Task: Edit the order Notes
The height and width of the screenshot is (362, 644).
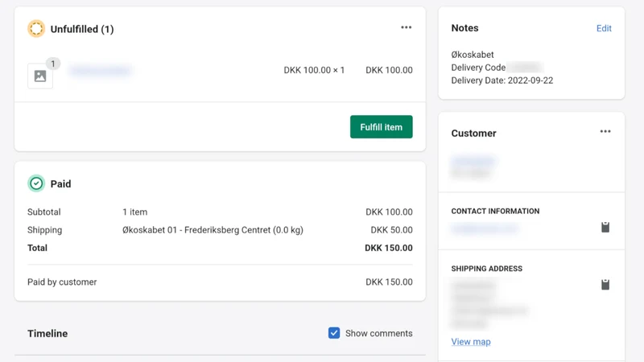Action: [x=604, y=28]
